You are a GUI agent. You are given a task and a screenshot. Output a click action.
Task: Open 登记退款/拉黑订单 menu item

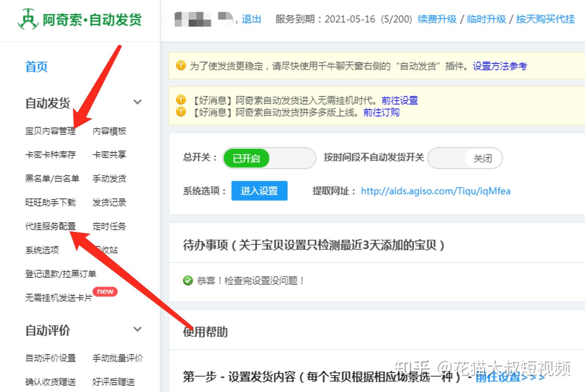[61, 274]
